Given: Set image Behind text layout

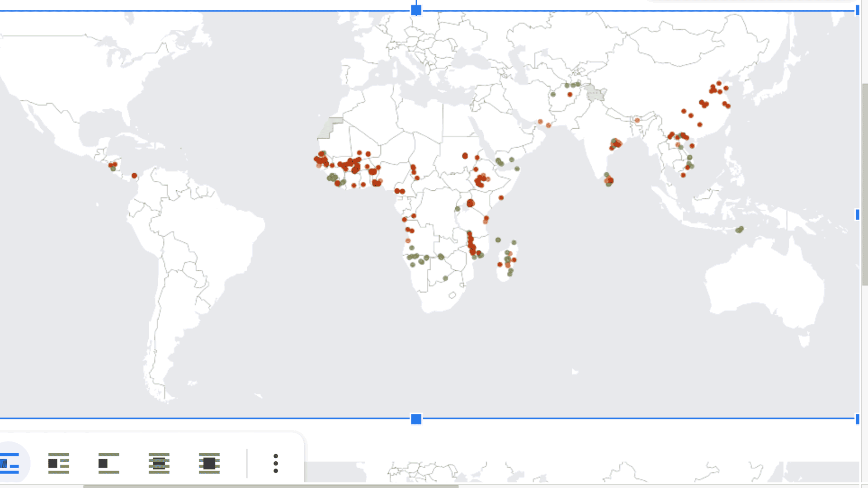Looking at the screenshot, I should [x=159, y=463].
